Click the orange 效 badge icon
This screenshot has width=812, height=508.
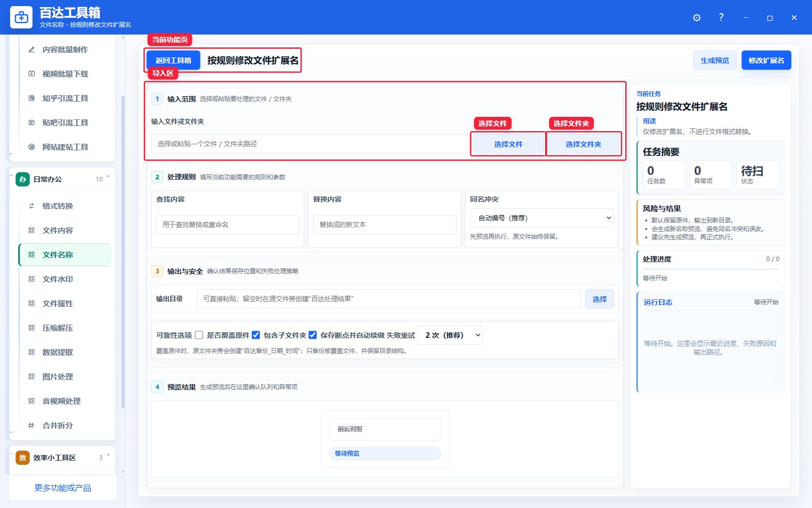pyautogui.click(x=23, y=458)
